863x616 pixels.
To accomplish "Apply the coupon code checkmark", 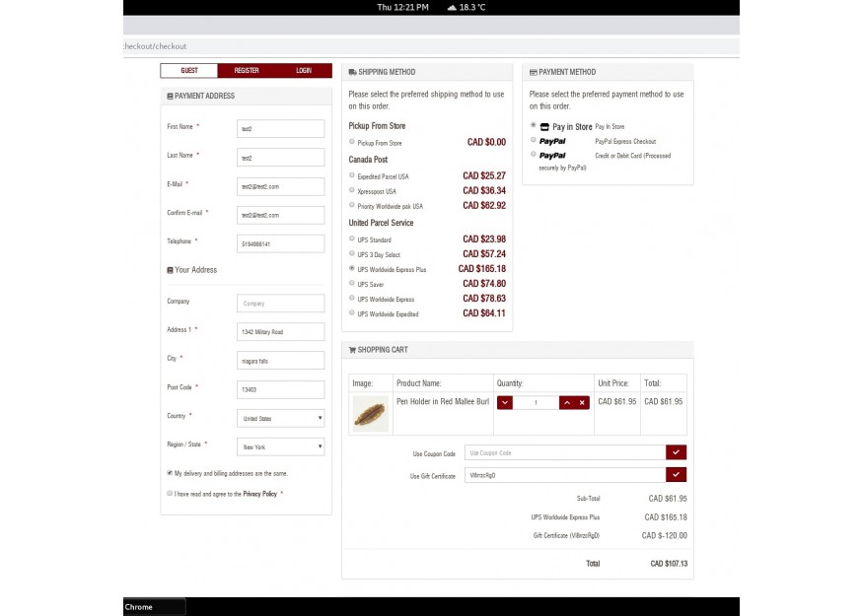I will 676,452.
